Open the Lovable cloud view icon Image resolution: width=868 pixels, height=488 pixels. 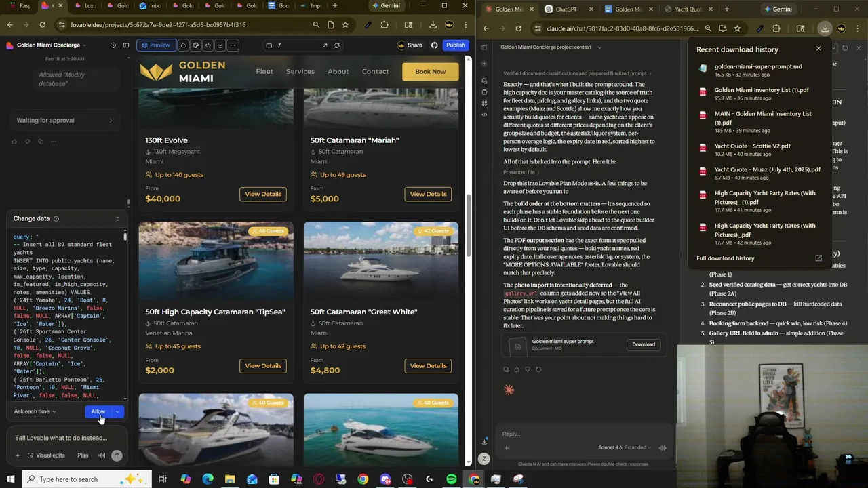click(183, 45)
